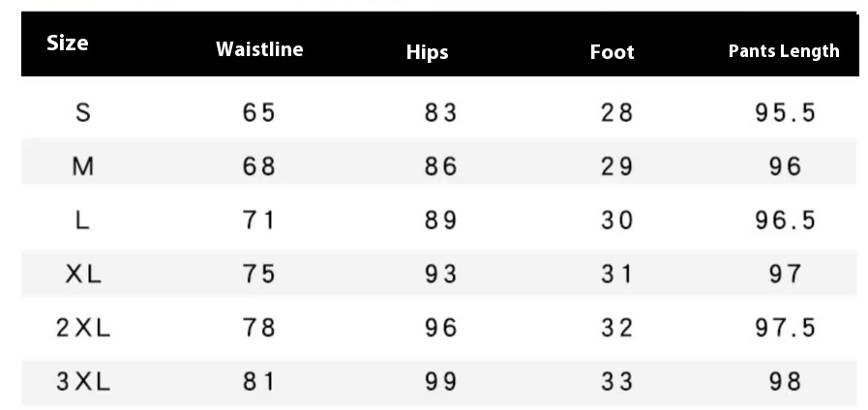This screenshot has height=410, width=868.
Task: Select the S size row label
Action: (83, 113)
